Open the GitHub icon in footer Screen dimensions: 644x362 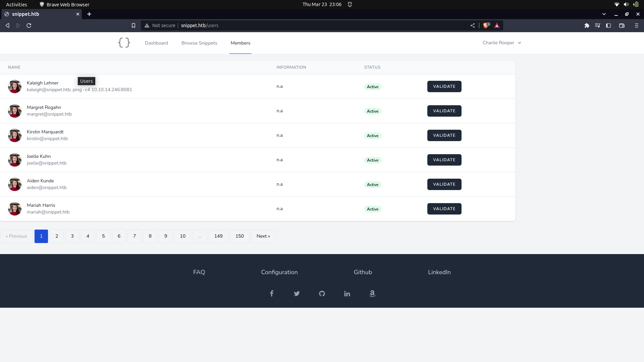click(322, 294)
